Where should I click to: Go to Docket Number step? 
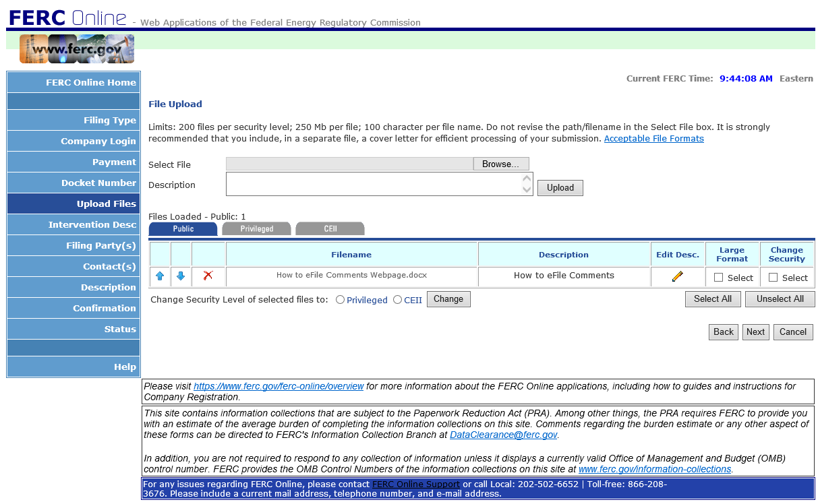pyautogui.click(x=74, y=183)
